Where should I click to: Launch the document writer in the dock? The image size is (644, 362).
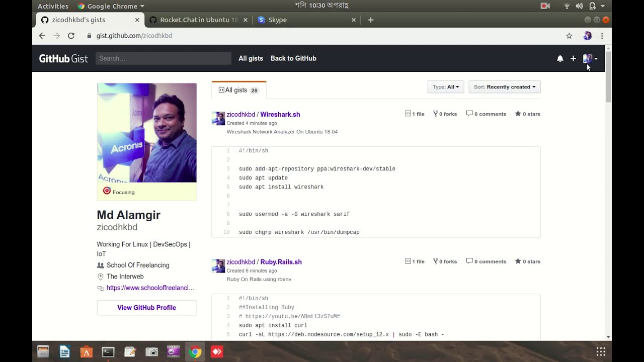tap(64, 352)
